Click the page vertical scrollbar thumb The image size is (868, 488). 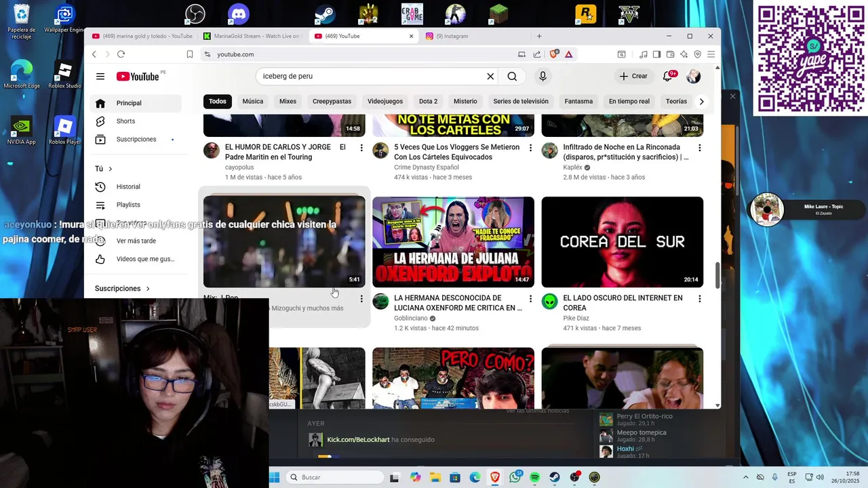[718, 276]
